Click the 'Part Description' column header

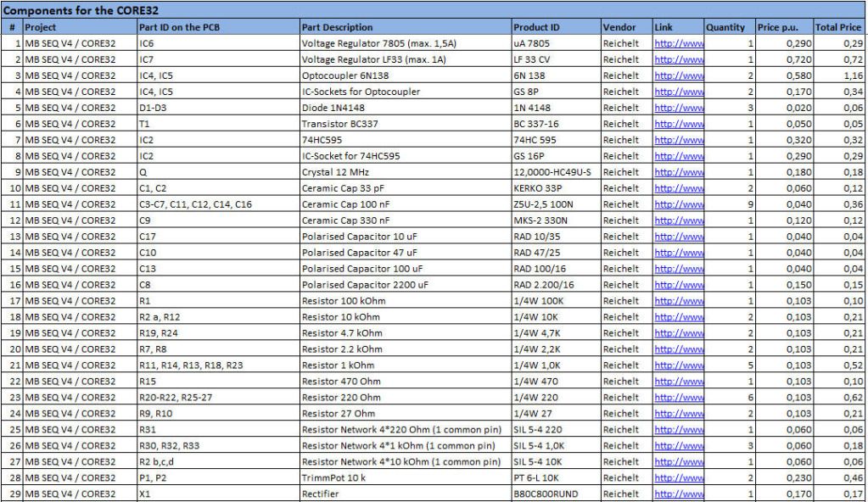pyautogui.click(x=406, y=27)
